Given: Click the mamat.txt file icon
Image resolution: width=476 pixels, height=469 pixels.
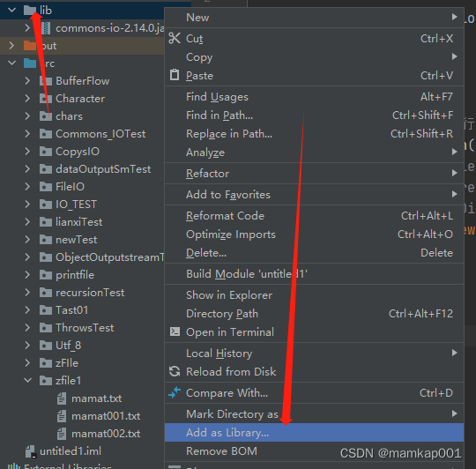Looking at the screenshot, I should pos(62,398).
